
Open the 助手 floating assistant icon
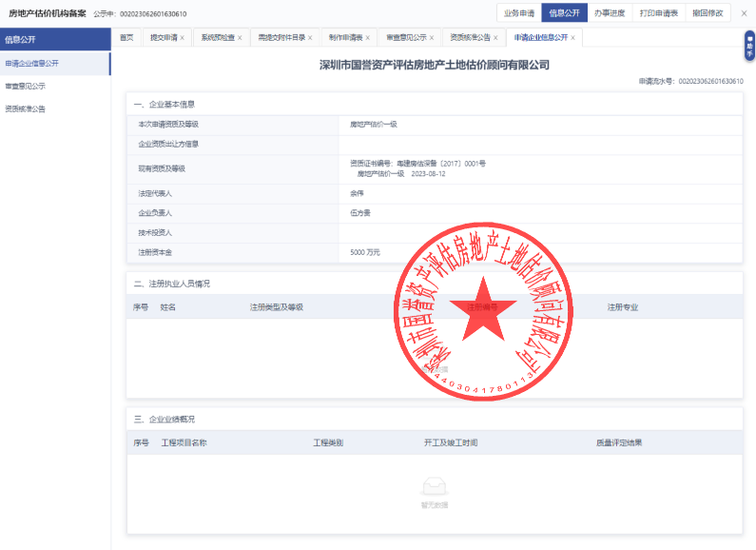pos(749,45)
